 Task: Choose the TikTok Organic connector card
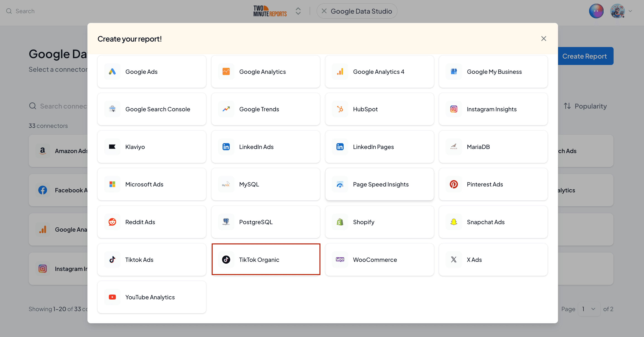coord(266,259)
